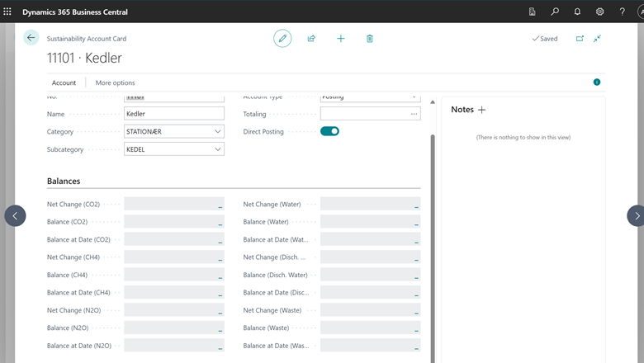644x363 pixels.
Task: Collapse the page with arrows icon
Action: 597,39
